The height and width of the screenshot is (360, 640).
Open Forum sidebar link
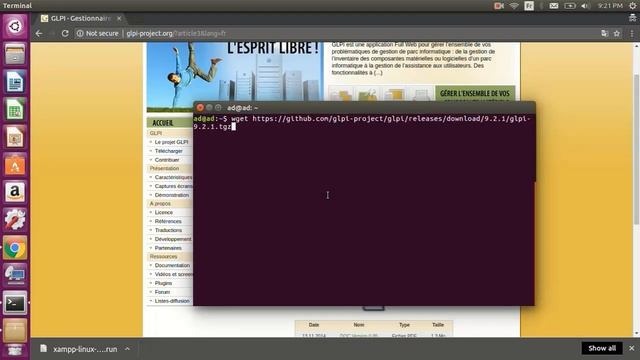point(162,292)
